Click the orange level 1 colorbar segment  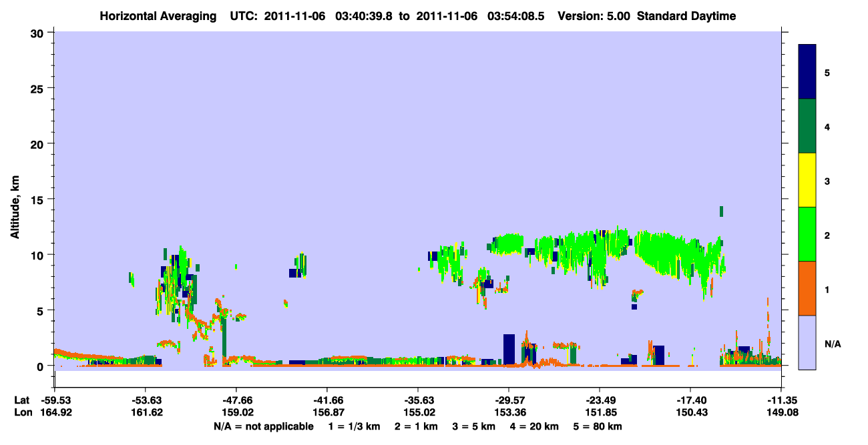tap(807, 288)
